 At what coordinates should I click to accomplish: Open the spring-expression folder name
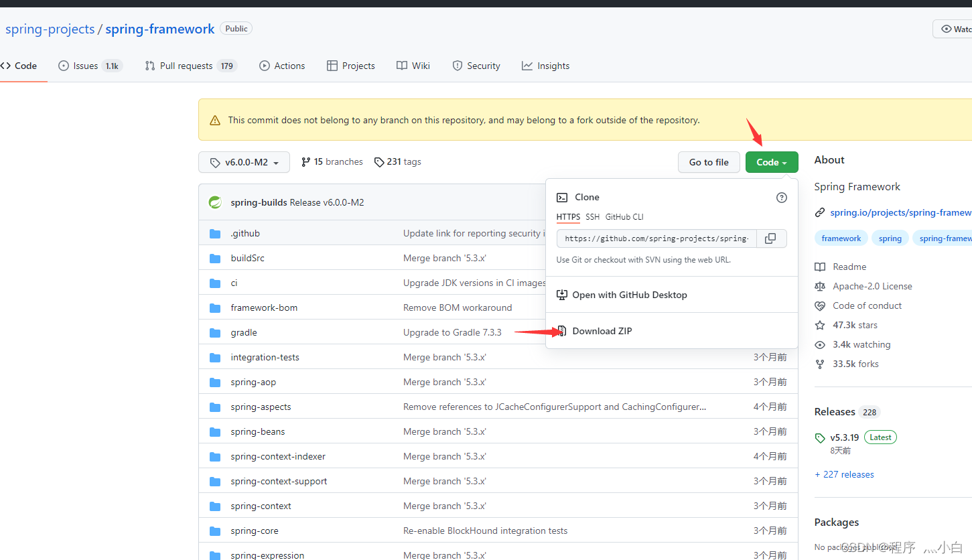267,555
